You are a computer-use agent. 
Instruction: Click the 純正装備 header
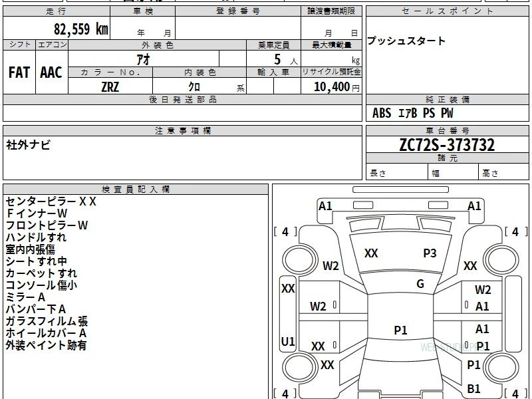[447, 99]
